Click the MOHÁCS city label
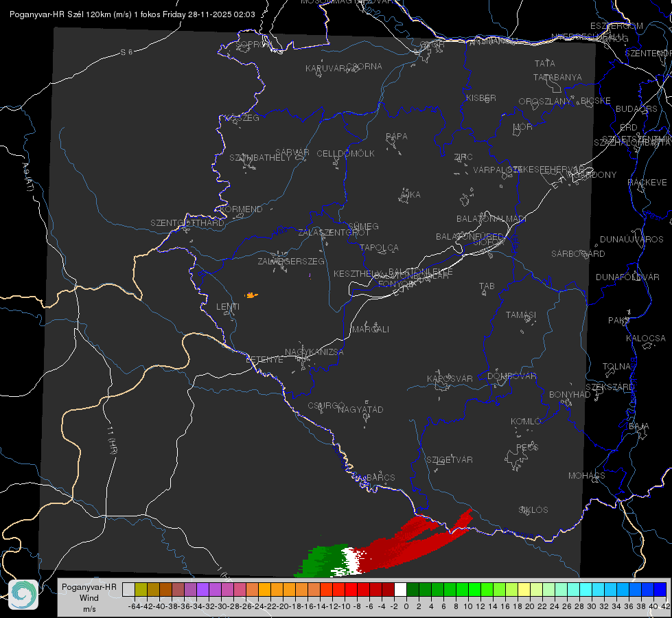The image size is (672, 618). (587, 476)
